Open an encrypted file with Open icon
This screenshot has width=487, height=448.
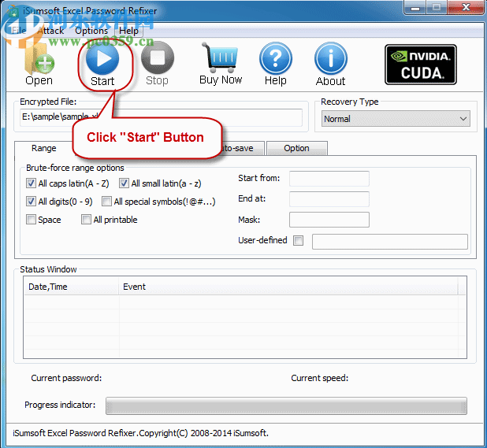(x=39, y=65)
